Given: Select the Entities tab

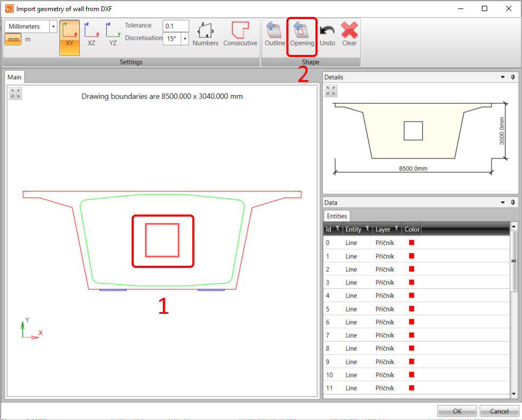Looking at the screenshot, I should 337,216.
